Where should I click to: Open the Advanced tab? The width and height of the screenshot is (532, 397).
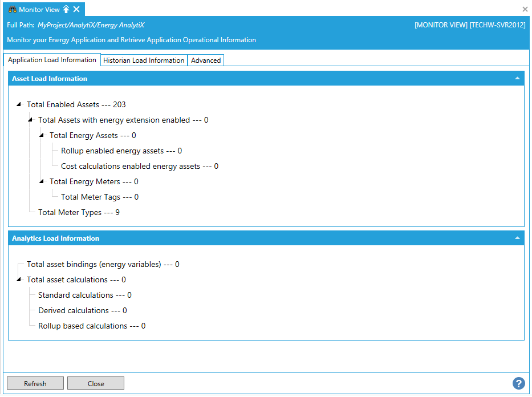pyautogui.click(x=206, y=60)
